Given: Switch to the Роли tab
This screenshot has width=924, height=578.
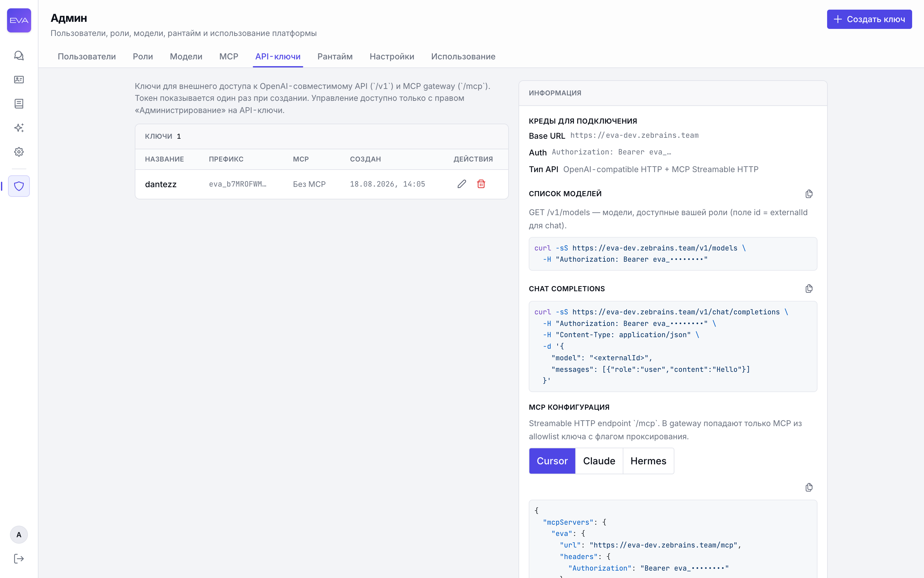Looking at the screenshot, I should point(143,57).
